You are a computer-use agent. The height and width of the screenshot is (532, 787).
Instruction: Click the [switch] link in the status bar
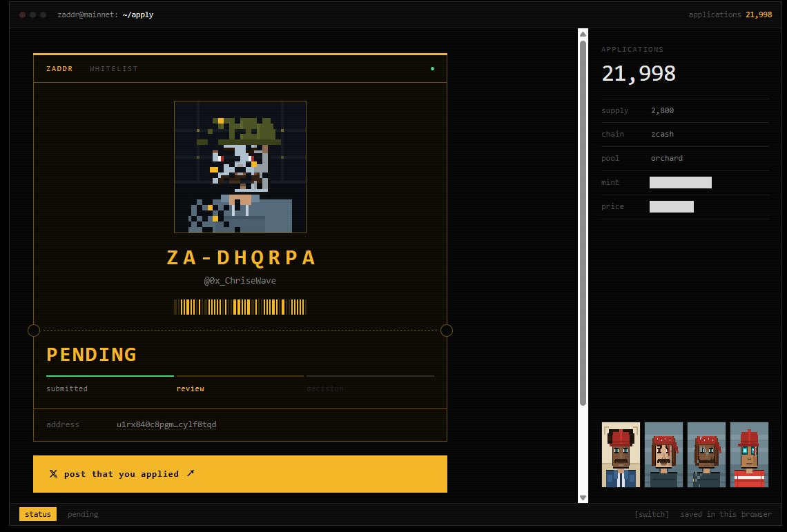652,514
